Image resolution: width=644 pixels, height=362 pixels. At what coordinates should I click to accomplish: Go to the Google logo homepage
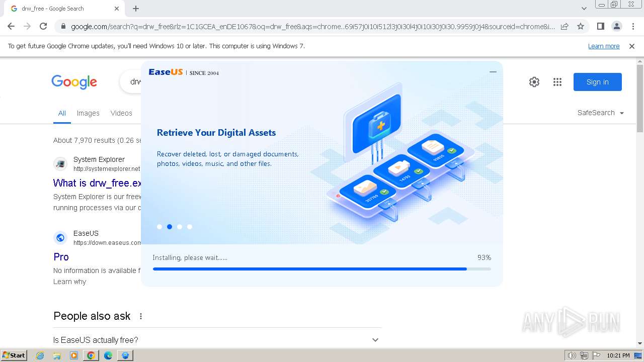pyautogui.click(x=74, y=81)
